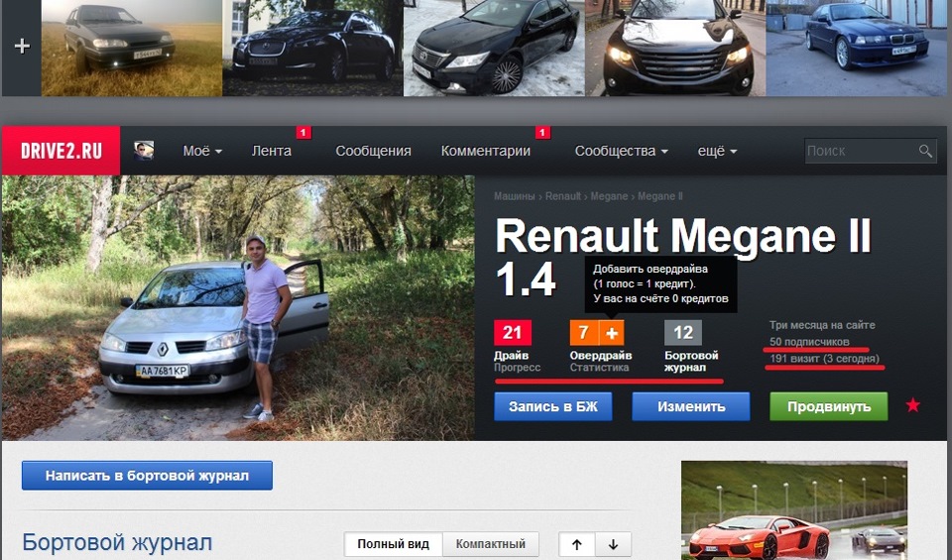
Task: Sort journal with the down arrow button
Action: tap(613, 544)
